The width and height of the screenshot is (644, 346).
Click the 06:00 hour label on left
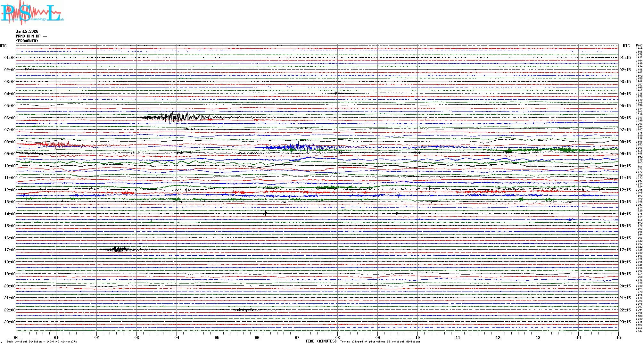[x=10, y=118]
